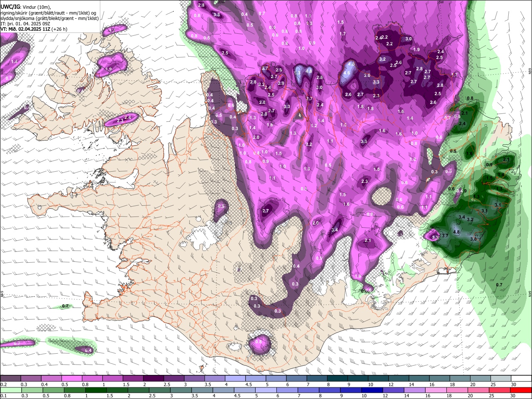Pick the darkest green 1 swatch in rain scale
532x399 pixels.
(x=96, y=390)
